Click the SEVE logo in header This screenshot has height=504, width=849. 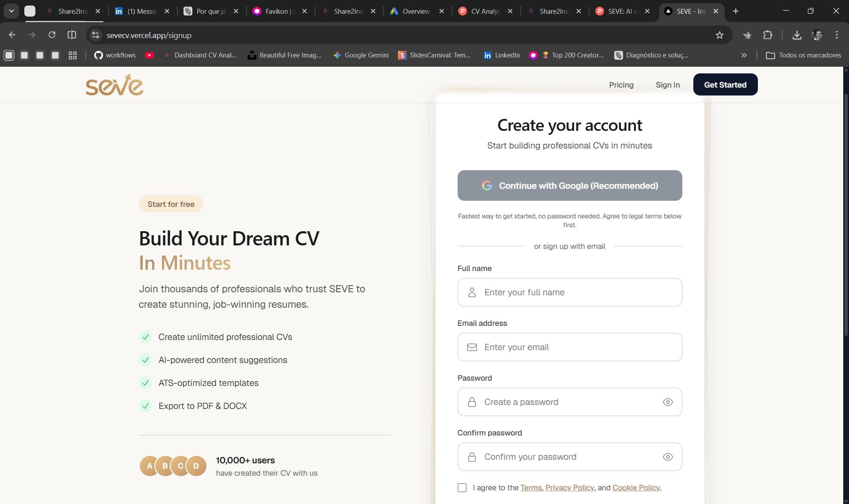pos(115,85)
